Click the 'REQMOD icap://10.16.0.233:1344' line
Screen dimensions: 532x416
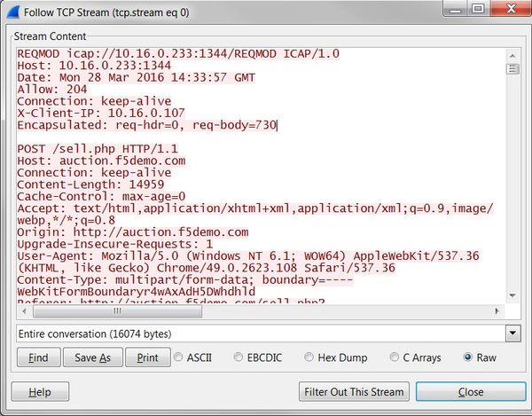click(x=178, y=53)
